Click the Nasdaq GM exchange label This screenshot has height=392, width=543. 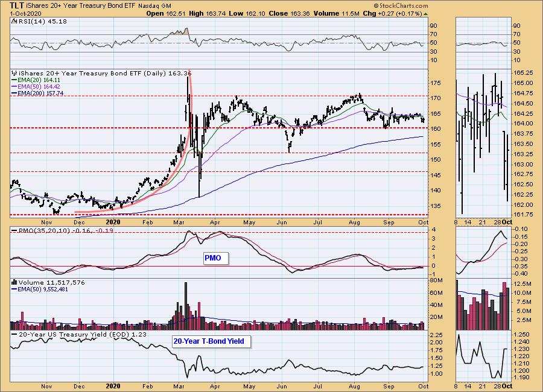[154, 6]
